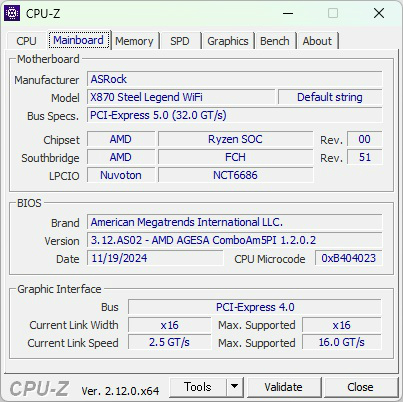Click the PCI-Express 5.0 (32.0 GT/s) value
Viewport: 403px width, 402px height.
(x=235, y=115)
